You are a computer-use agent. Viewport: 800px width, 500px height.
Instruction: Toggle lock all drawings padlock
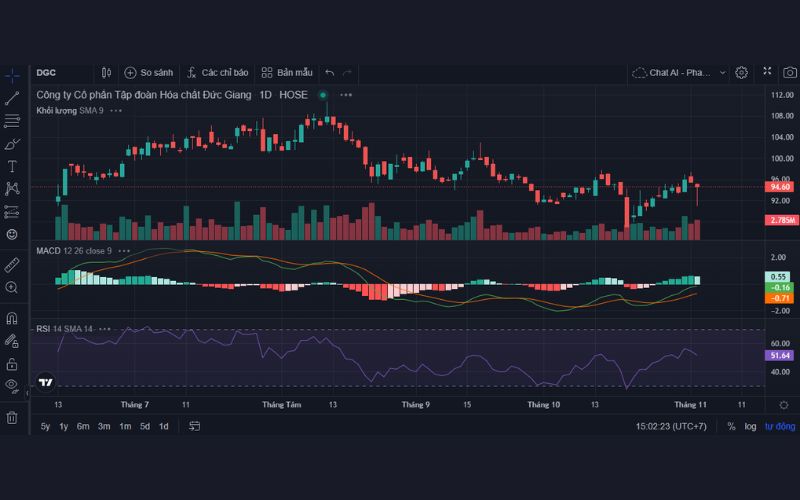click(12, 363)
